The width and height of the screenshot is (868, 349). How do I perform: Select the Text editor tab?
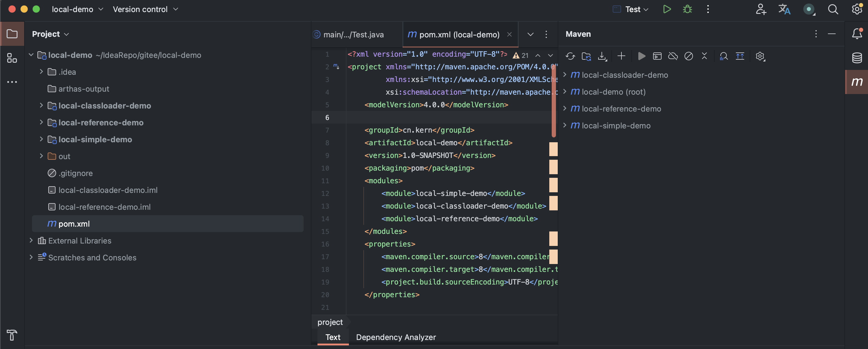tap(333, 337)
